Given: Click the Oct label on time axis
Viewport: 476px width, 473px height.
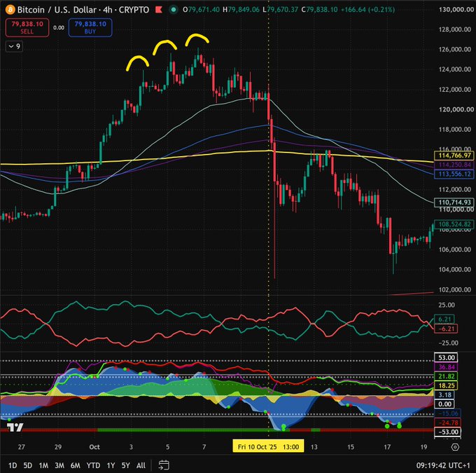Looking at the screenshot, I should [94, 447].
